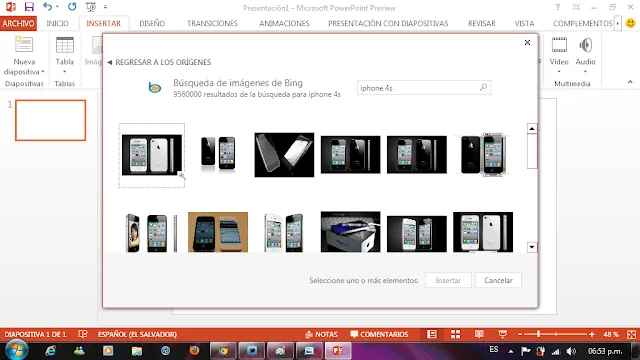Toggle the NOTAS pane button
This screenshot has height=360, width=640.
coord(321,334)
